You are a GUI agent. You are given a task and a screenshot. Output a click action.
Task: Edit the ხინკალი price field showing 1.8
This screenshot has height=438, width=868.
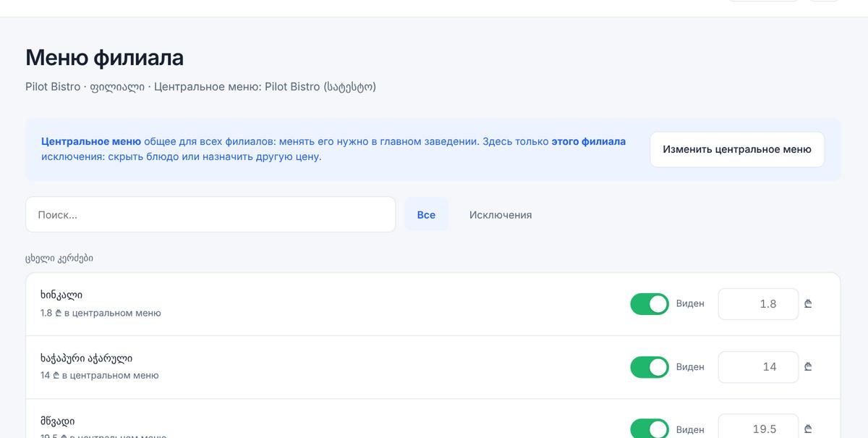758,304
